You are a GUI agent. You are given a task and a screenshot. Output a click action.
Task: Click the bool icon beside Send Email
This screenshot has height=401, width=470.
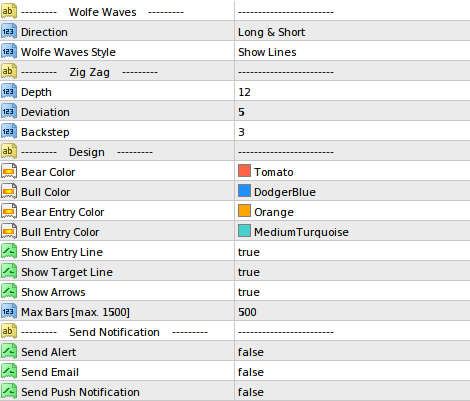pyautogui.click(x=9, y=371)
